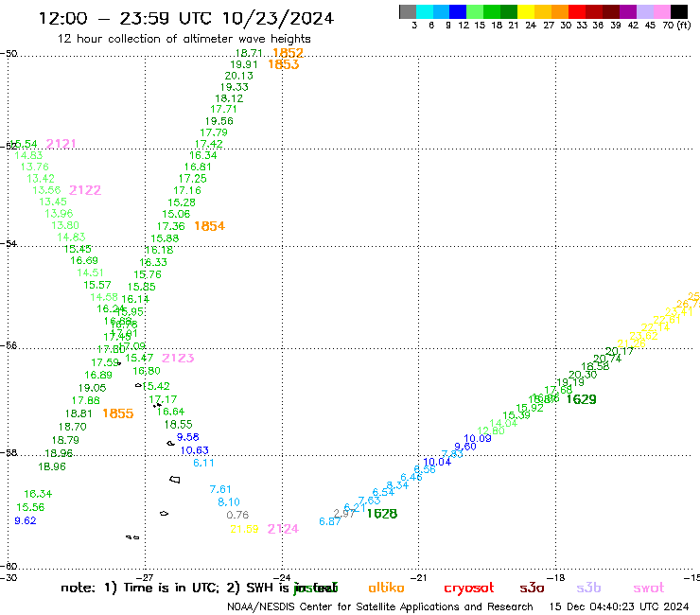Viewport: 700px width, 615px height.
Task: Click the orange time label "1855"
Action: click(x=118, y=413)
